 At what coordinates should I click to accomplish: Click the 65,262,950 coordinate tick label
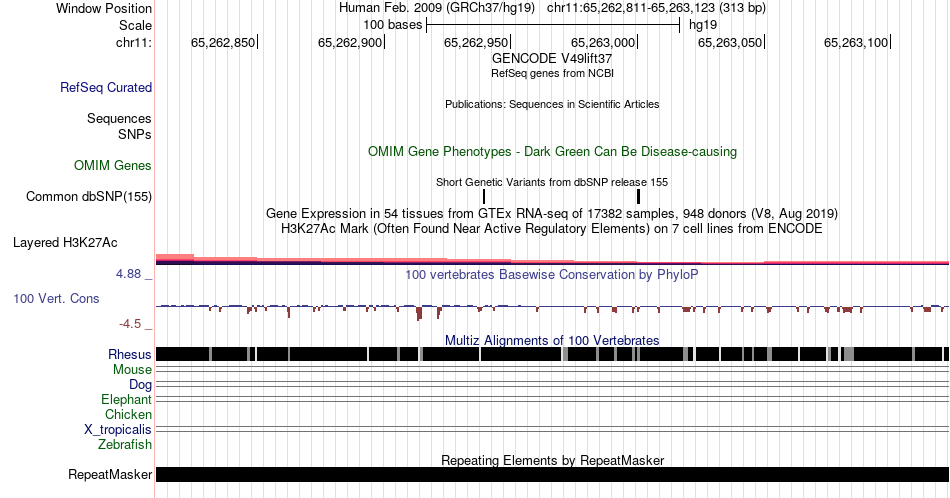(x=476, y=42)
